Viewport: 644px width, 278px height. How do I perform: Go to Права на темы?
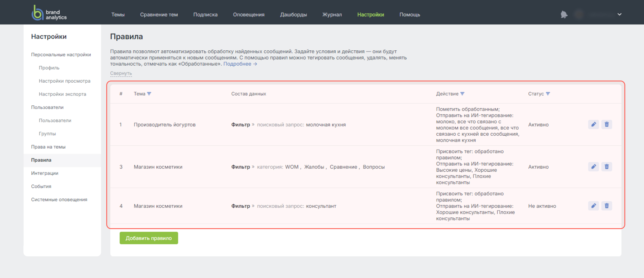48,147
